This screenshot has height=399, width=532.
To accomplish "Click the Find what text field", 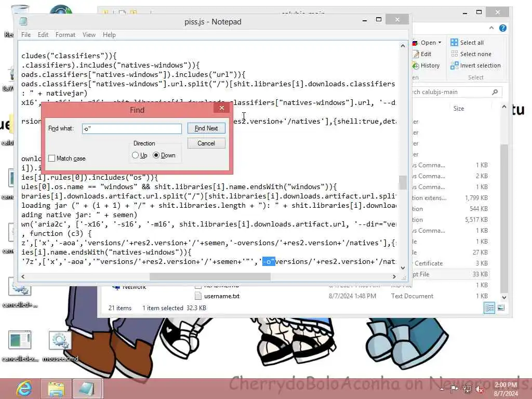I will point(131,129).
